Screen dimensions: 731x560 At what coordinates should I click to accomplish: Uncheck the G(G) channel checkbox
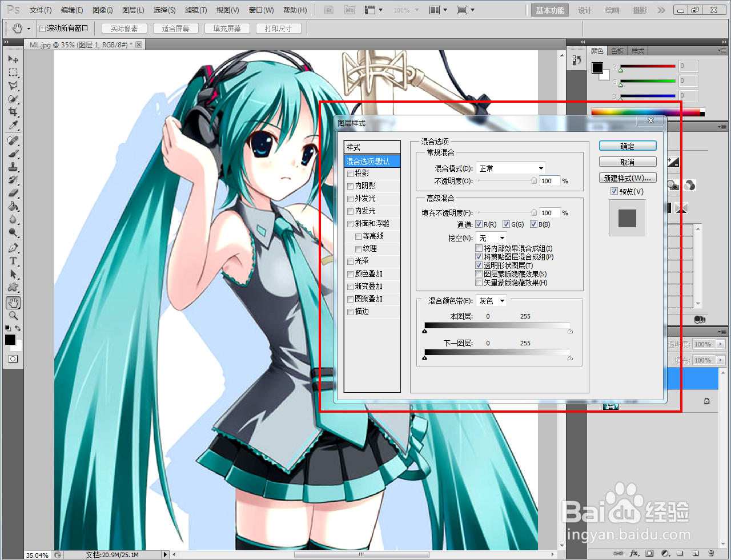tap(506, 224)
